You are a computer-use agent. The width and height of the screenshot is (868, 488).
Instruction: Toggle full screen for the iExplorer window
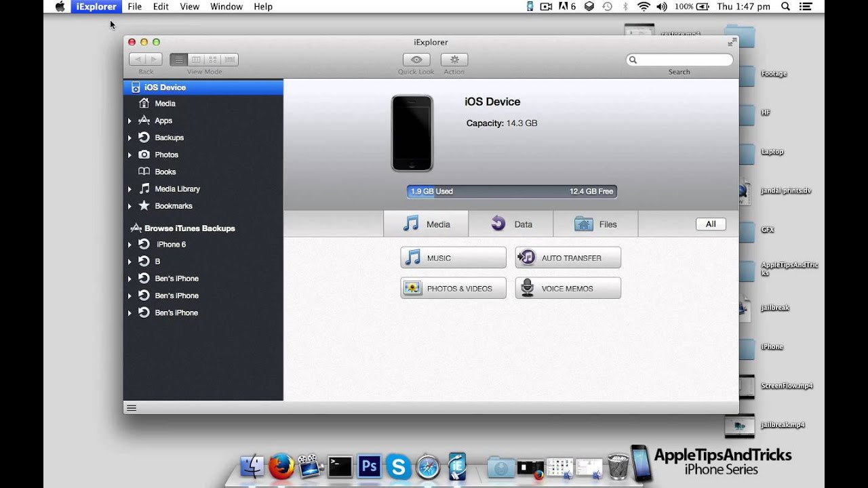click(732, 42)
